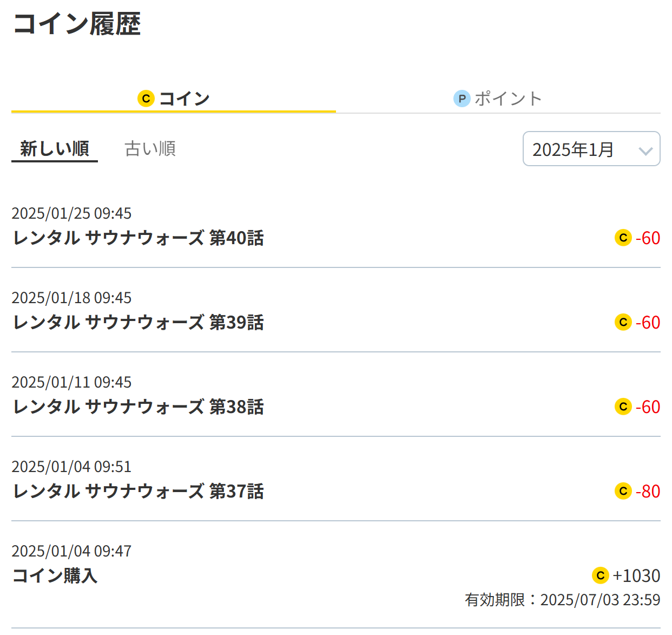Click the chevron arrow of the month selector

645,151
